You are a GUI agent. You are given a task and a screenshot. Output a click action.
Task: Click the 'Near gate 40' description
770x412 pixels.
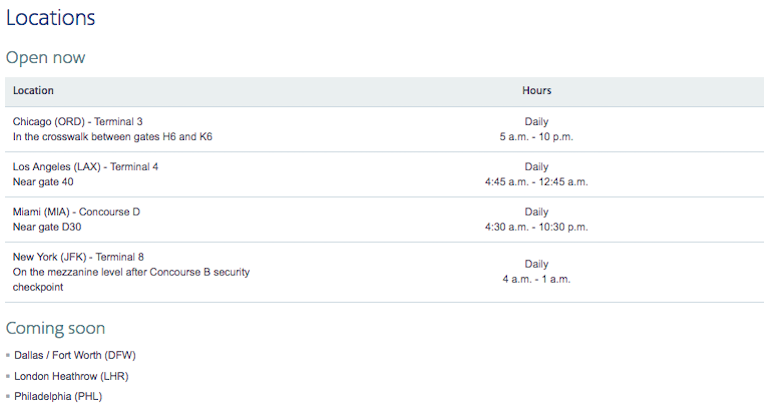43,182
